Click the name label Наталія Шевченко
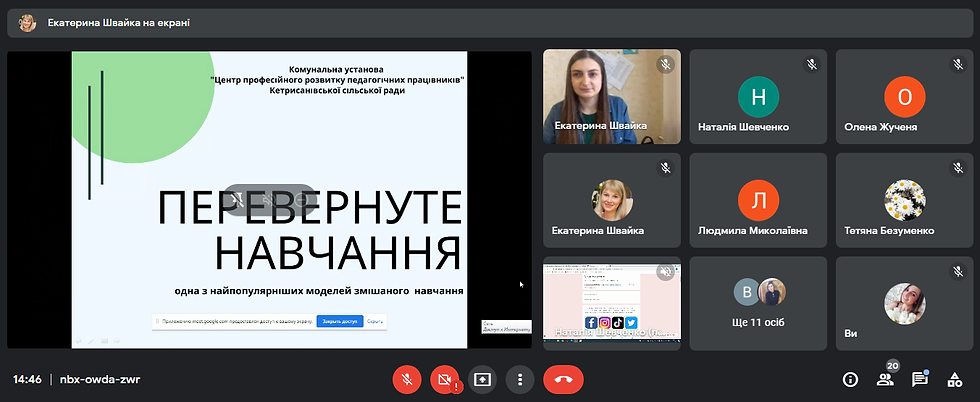 [744, 127]
